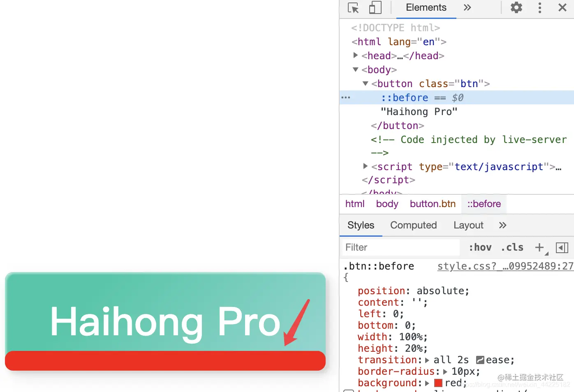This screenshot has width=574, height=392.
Task: Activate the inspect element picker tool
Action: tap(353, 8)
